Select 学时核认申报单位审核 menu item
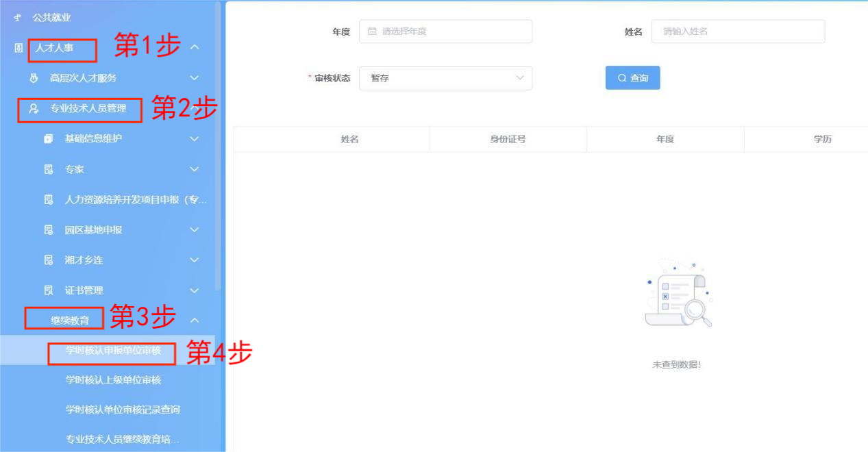Viewport: 868px width, 452px height. 113,351
